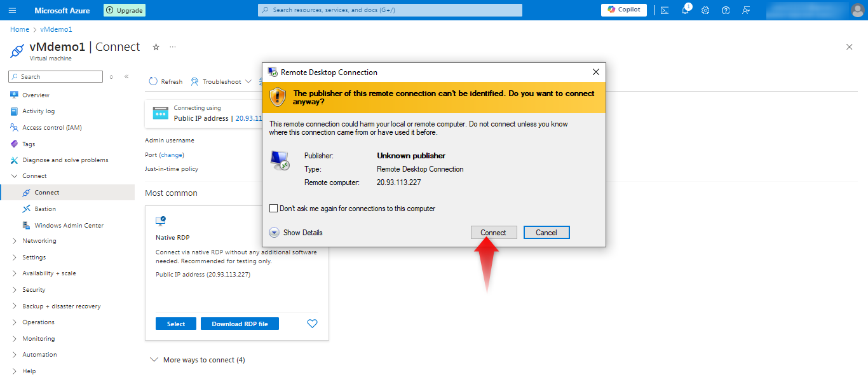868x391 pixels.
Task: Open Cloud Shell from the top bar
Action: pyautogui.click(x=665, y=10)
